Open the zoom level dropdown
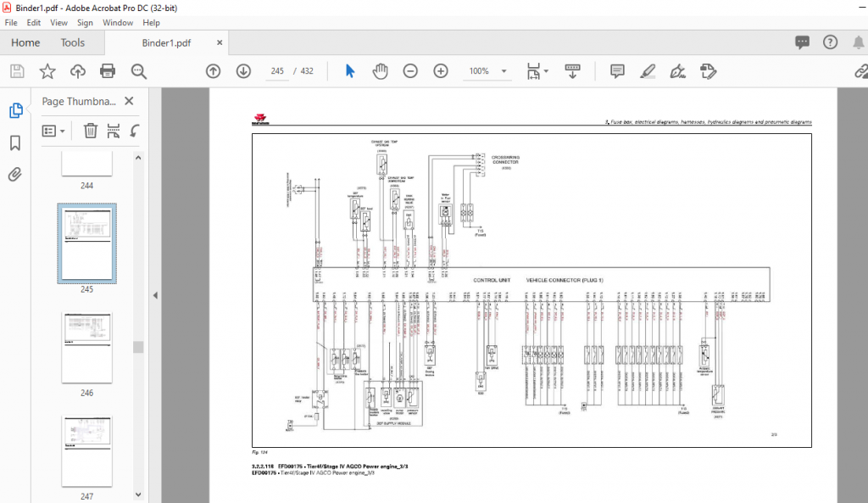868x503 pixels. 504,71
